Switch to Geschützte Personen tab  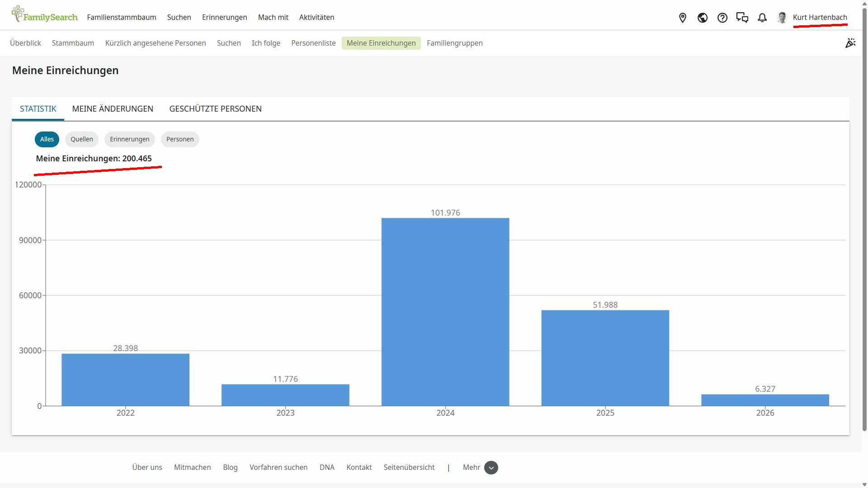pos(215,109)
